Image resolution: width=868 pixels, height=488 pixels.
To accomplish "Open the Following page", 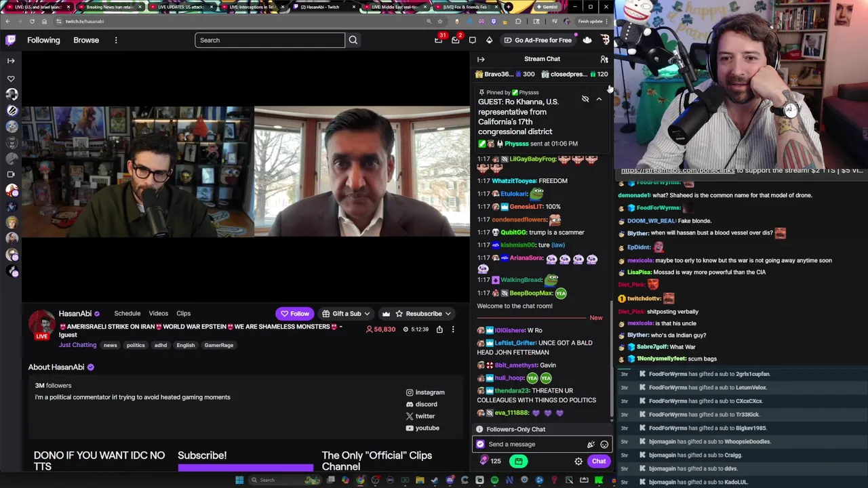I will click(x=43, y=40).
